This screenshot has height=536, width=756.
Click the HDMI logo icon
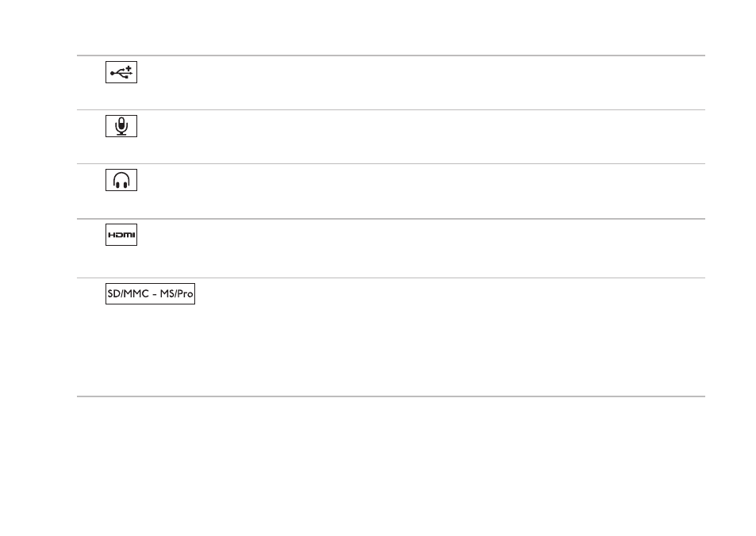[x=121, y=235]
